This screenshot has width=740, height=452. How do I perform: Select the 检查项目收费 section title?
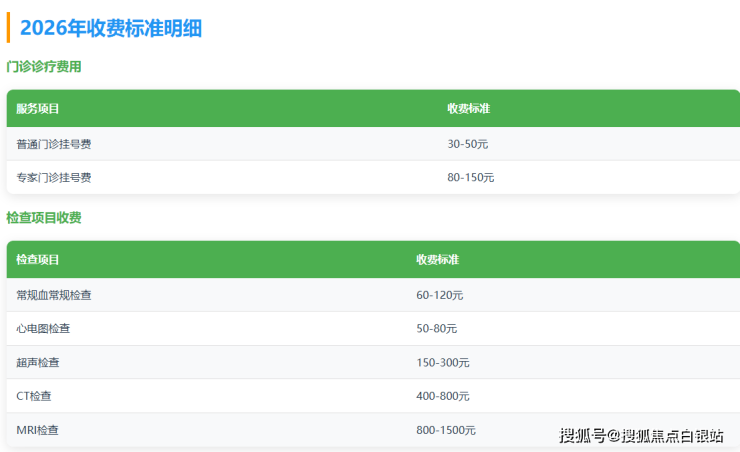coord(44,217)
